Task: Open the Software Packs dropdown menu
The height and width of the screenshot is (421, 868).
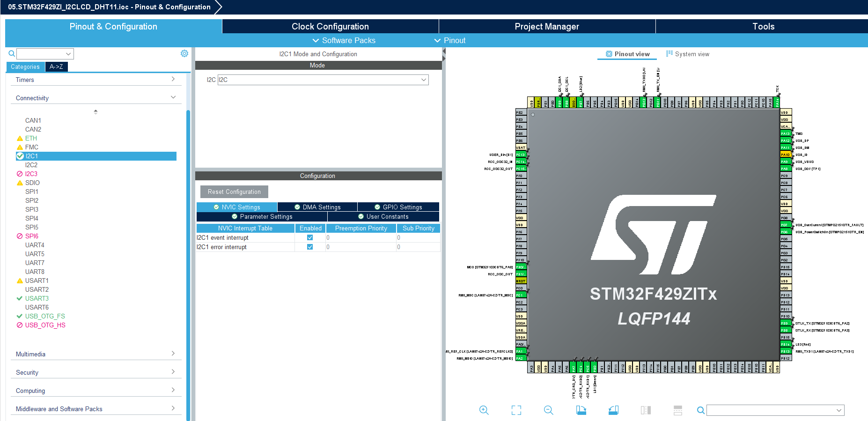Action: [344, 40]
